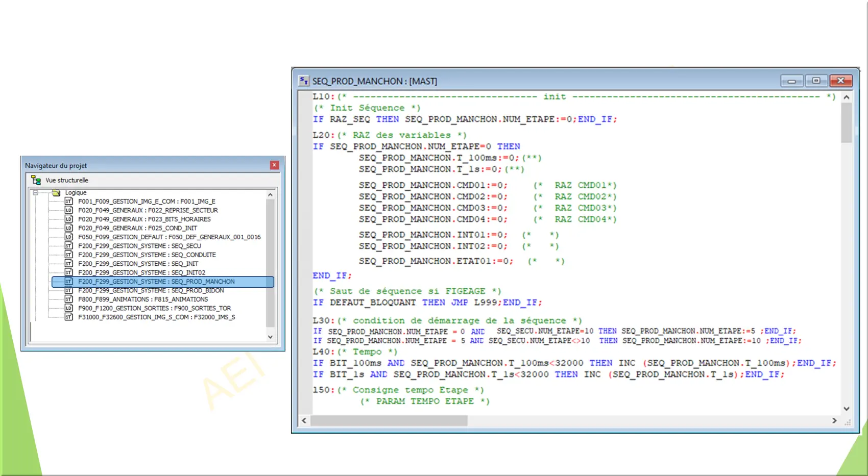Open F050_DEF_GENERAUX_001_0016 section
The image size is (868, 476).
coord(170,237)
